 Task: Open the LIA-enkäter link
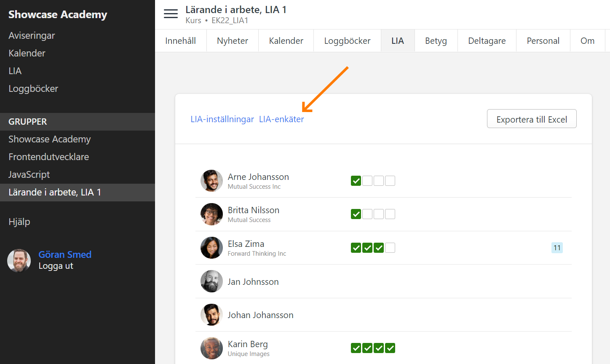coord(281,119)
